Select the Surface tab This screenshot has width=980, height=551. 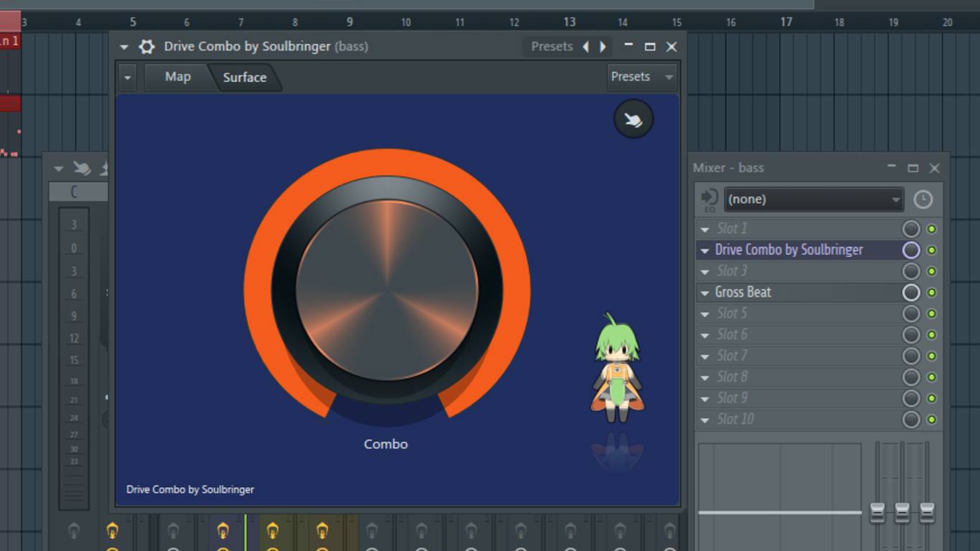click(244, 77)
